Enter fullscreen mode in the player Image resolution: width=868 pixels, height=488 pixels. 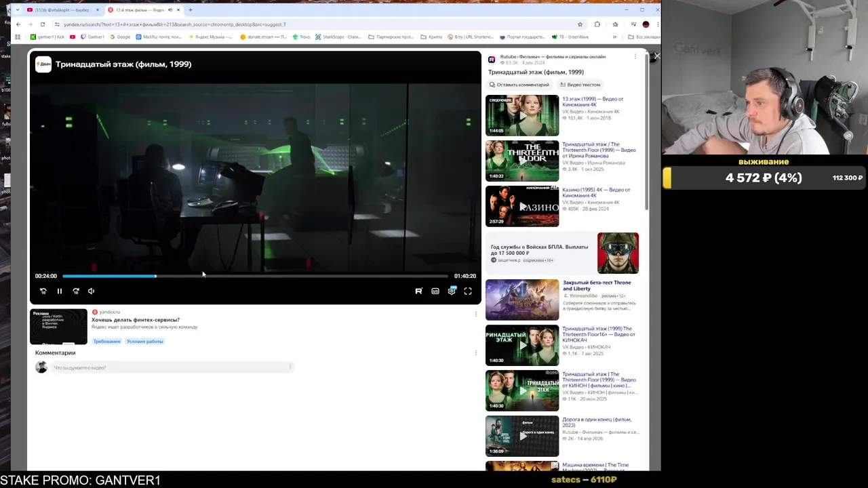tap(468, 291)
